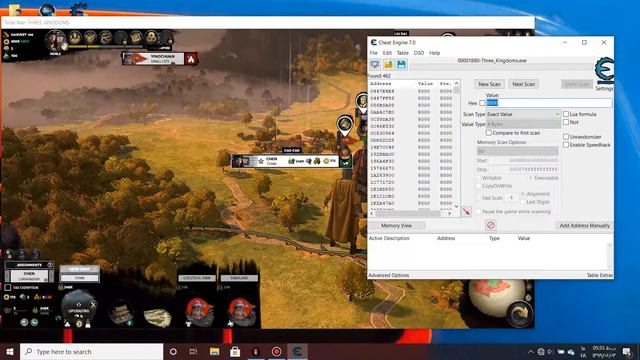Click the red record icon on taskbar
This screenshot has width=640, height=360.
click(276, 351)
